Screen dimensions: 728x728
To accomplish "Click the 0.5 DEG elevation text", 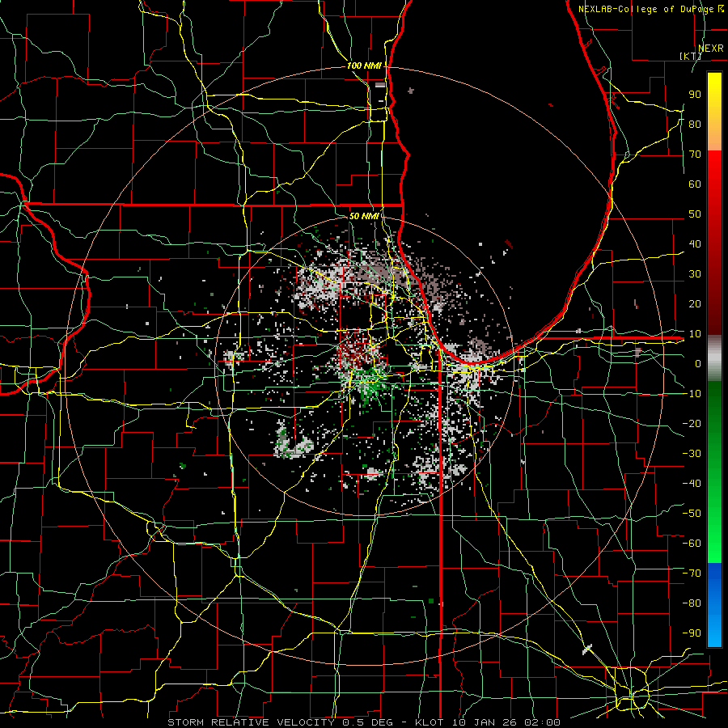I will coord(368,722).
